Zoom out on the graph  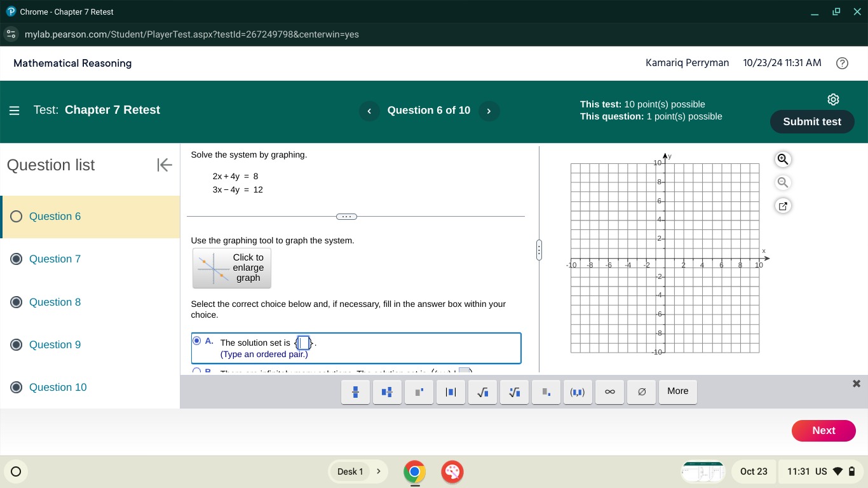pyautogui.click(x=783, y=183)
